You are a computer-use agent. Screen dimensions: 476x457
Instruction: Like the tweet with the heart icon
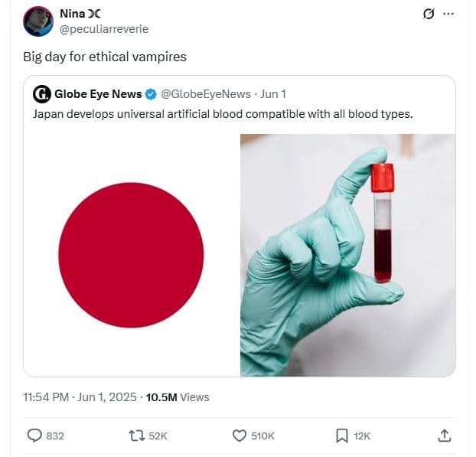[x=240, y=436]
